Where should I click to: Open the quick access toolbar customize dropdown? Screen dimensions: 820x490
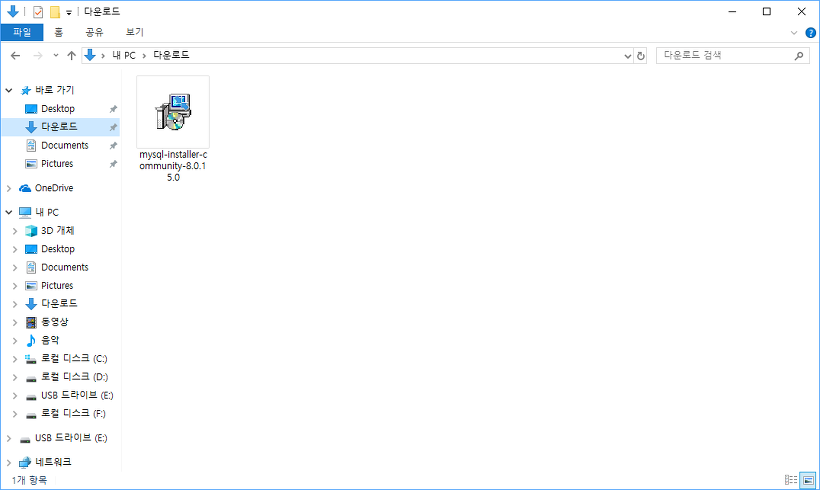(69, 12)
